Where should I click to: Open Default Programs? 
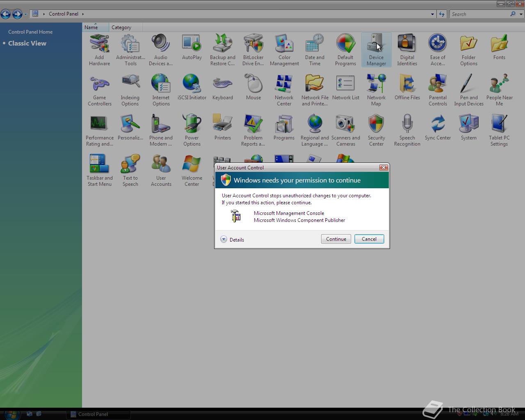pyautogui.click(x=345, y=50)
